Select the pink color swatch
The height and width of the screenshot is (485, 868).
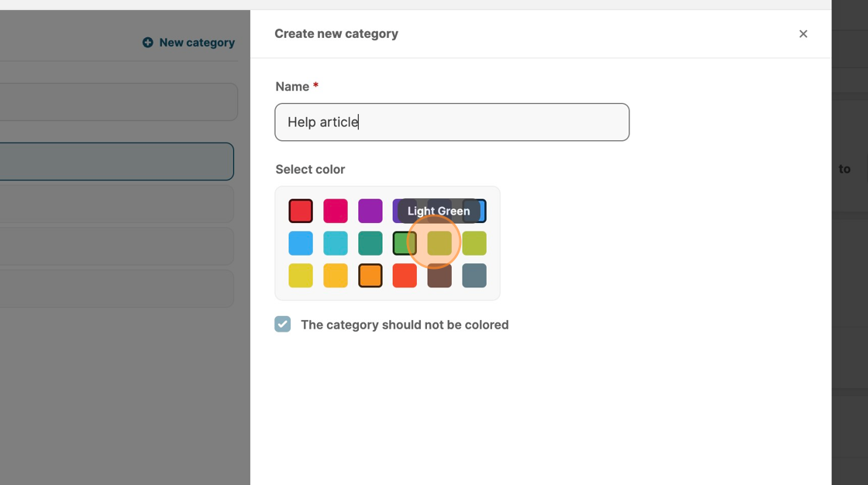click(336, 211)
